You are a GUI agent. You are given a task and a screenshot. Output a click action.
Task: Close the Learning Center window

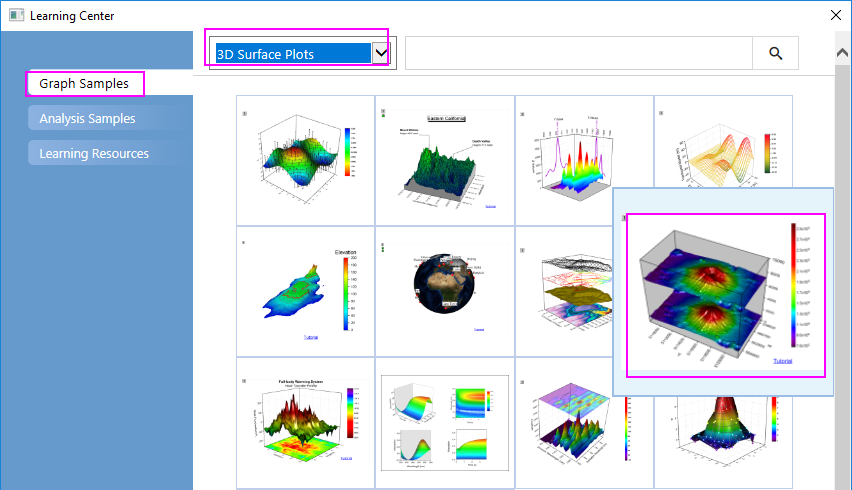pos(836,15)
